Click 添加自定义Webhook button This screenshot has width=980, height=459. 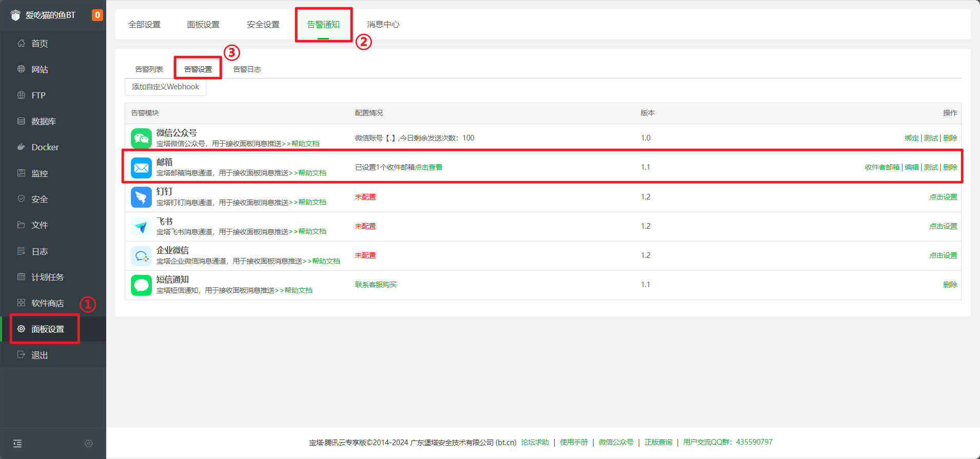tap(165, 87)
